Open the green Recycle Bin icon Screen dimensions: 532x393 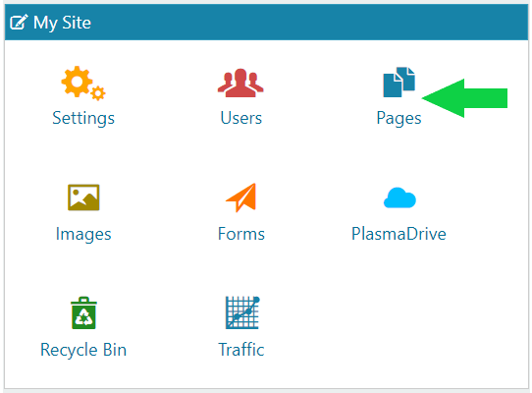tap(83, 312)
